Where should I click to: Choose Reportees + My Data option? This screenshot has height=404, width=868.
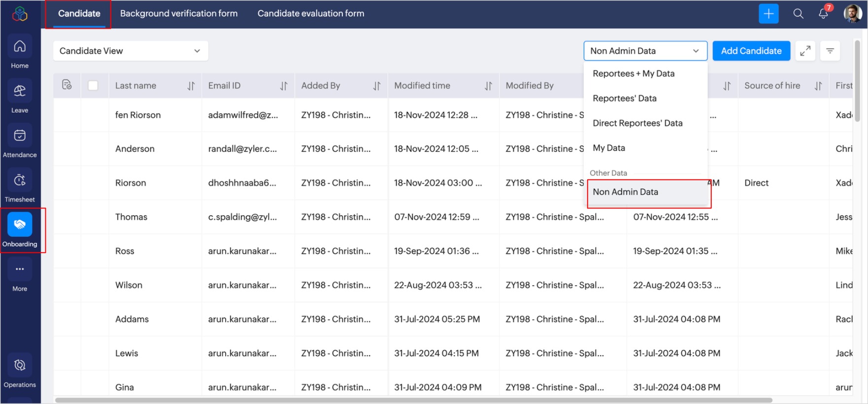click(634, 73)
